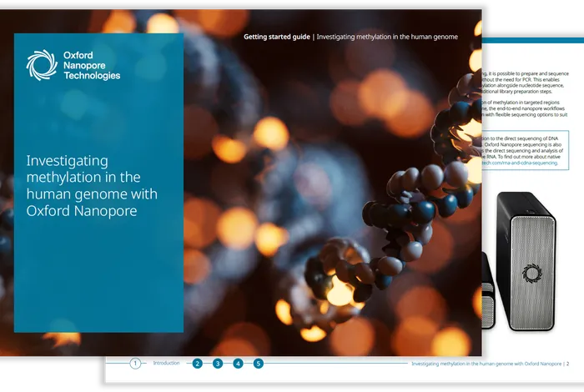Click the page number 2 in footer
The height and width of the screenshot is (392, 584).
(567, 364)
